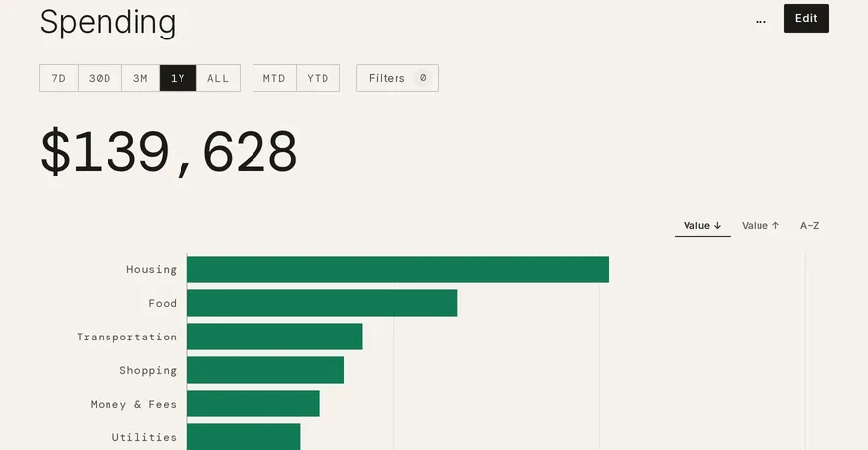
Task: Select the 30D time range
Action: [x=100, y=78]
